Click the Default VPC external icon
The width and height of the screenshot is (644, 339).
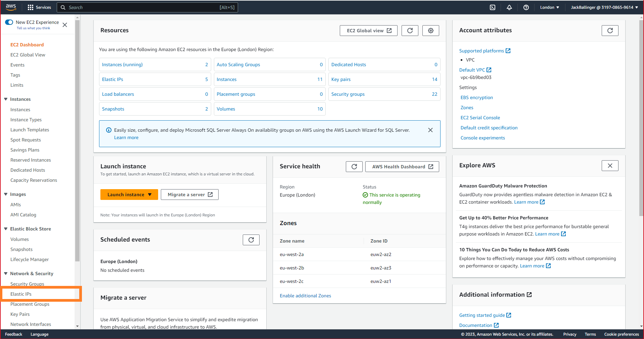[489, 70]
